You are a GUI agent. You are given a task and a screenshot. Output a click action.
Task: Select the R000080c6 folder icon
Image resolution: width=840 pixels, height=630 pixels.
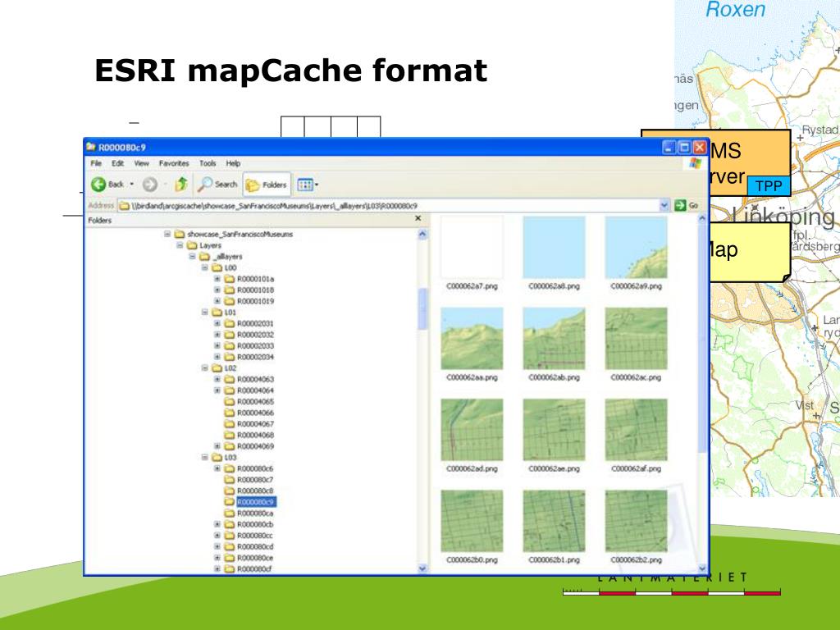(230, 468)
